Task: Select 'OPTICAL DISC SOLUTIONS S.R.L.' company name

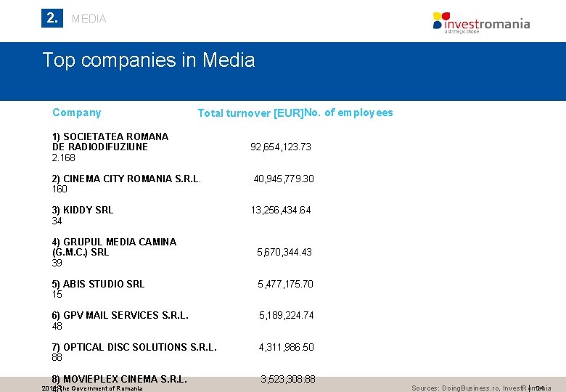Action: (134, 347)
